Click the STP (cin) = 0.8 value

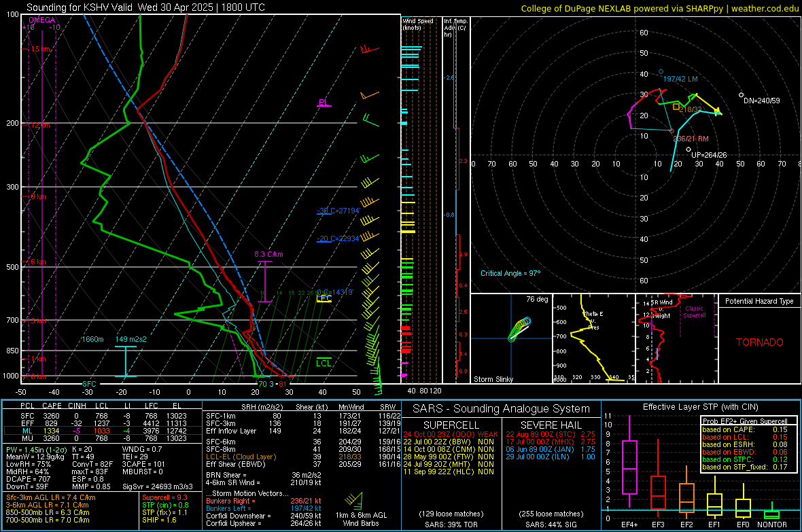click(x=165, y=505)
